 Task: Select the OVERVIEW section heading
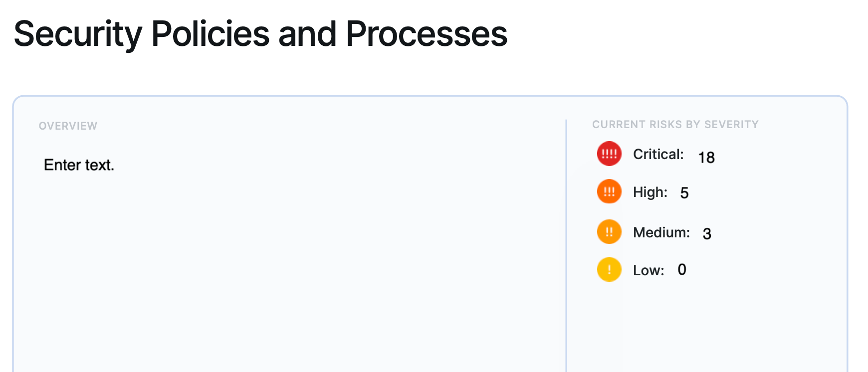(68, 126)
